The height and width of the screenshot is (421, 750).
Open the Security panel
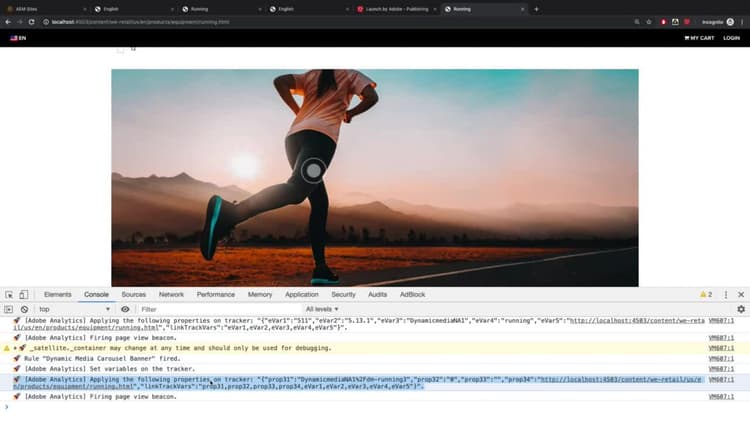pyautogui.click(x=343, y=295)
